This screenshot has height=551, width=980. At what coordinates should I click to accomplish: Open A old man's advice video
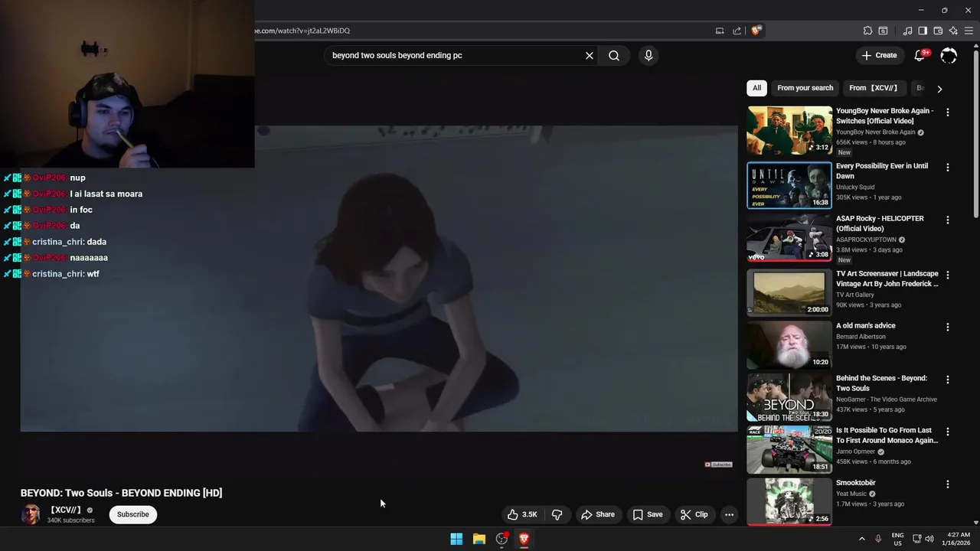(x=789, y=344)
